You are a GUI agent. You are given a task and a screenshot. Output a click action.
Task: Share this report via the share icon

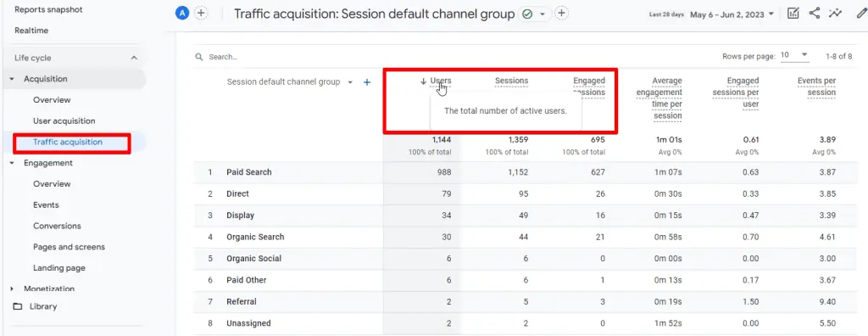[814, 14]
